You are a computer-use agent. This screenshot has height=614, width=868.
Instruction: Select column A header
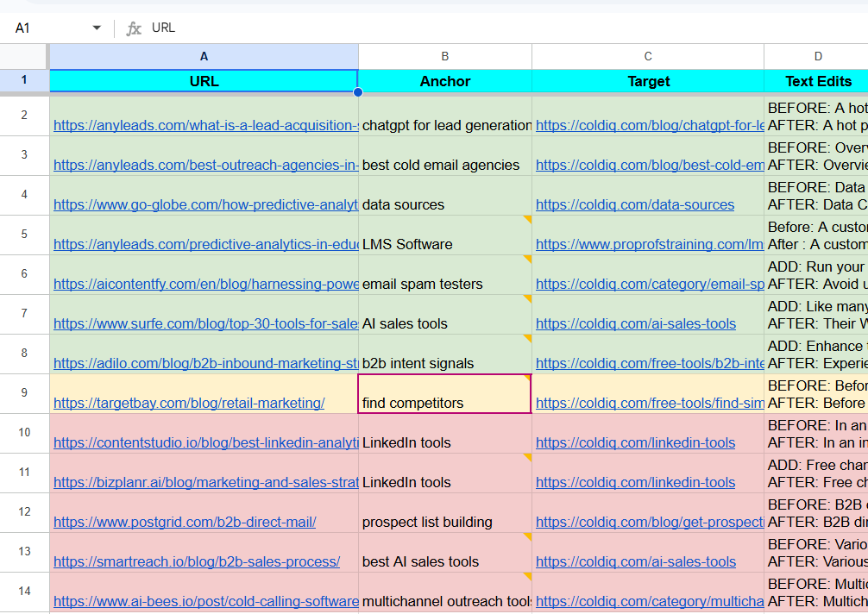click(204, 56)
